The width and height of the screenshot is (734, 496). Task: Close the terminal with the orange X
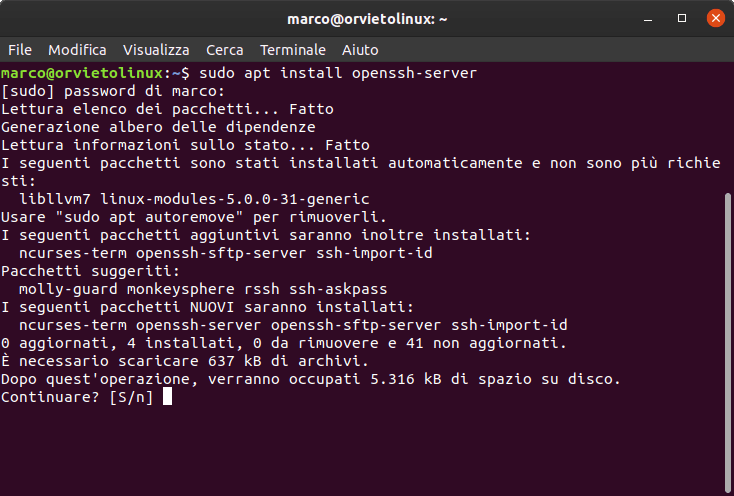[716, 18]
